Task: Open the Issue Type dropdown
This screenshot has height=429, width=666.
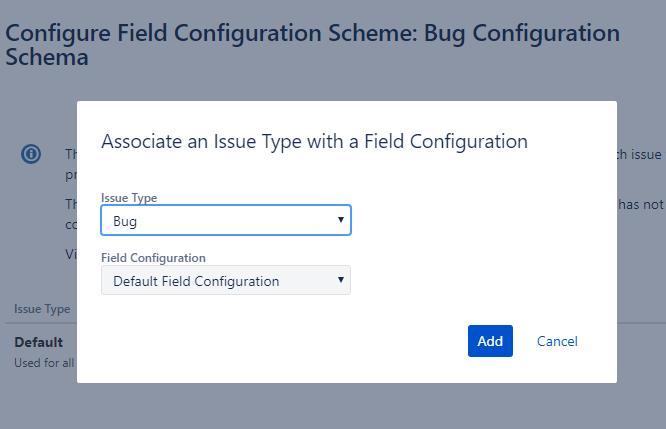Action: pyautogui.click(x=226, y=220)
